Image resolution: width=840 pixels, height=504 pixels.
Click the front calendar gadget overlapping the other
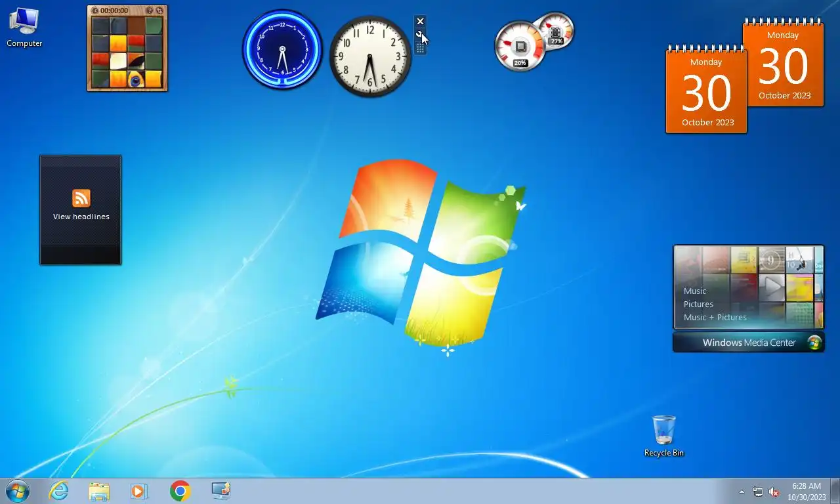click(x=706, y=90)
